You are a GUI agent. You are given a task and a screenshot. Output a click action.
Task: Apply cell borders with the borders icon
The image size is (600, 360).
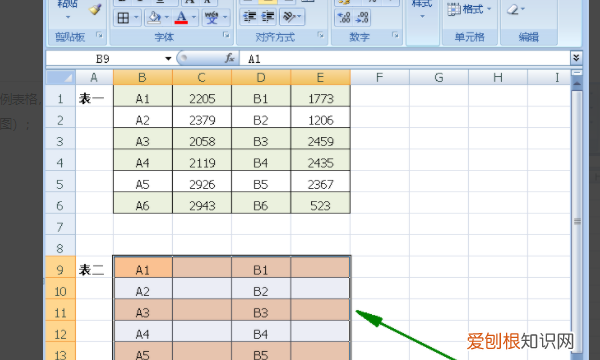[123, 18]
